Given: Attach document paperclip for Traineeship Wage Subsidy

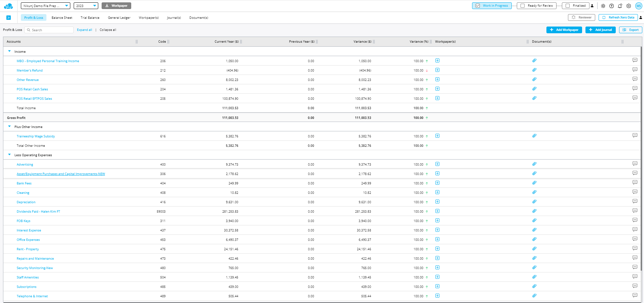Looking at the screenshot, I should pos(534,136).
